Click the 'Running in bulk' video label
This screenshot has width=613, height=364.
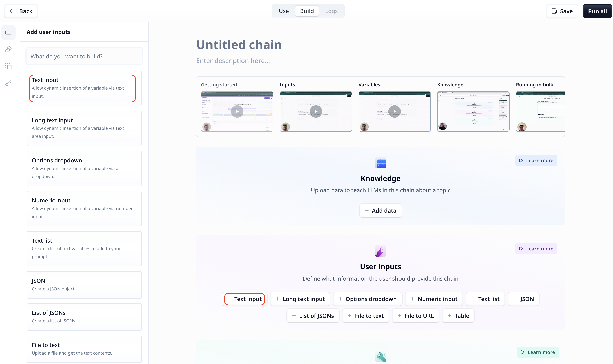534,85
